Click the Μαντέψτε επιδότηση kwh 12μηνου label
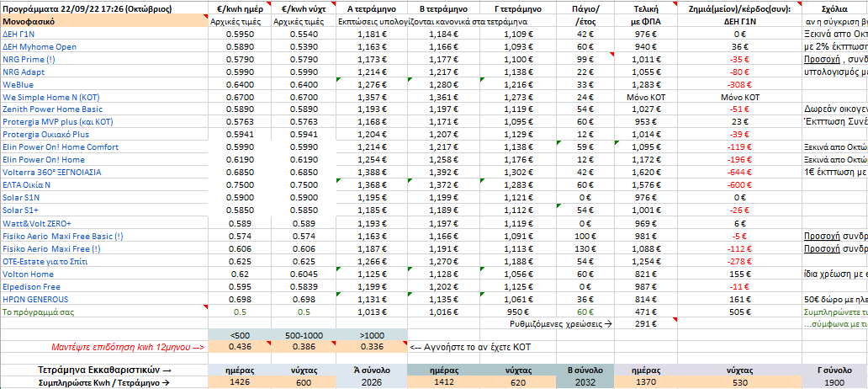This screenshot has height=389, width=868. (128, 348)
